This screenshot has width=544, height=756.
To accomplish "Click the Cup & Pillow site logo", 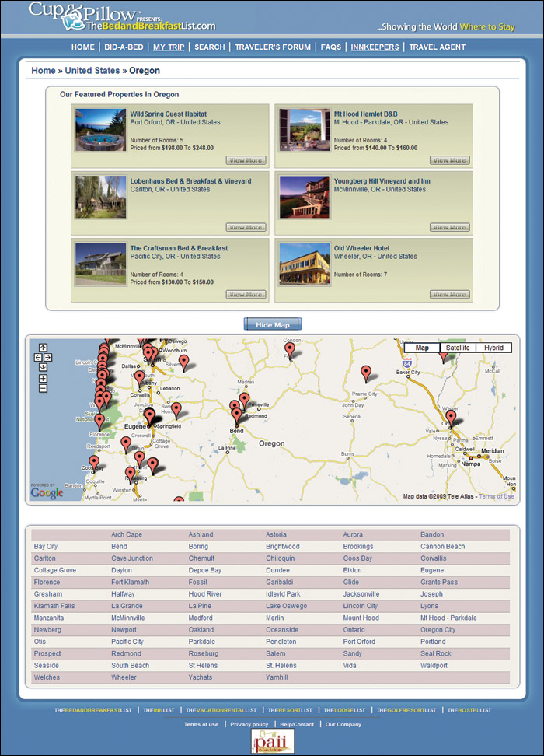I will [121, 17].
